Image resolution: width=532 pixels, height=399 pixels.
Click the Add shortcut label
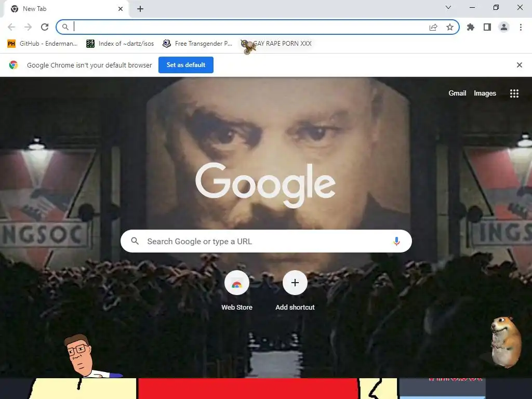(295, 308)
